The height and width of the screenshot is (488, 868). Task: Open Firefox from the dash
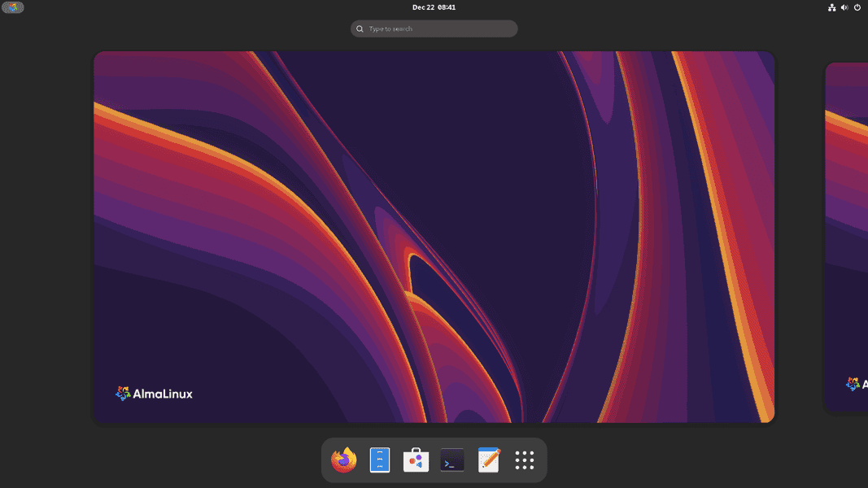pyautogui.click(x=344, y=460)
